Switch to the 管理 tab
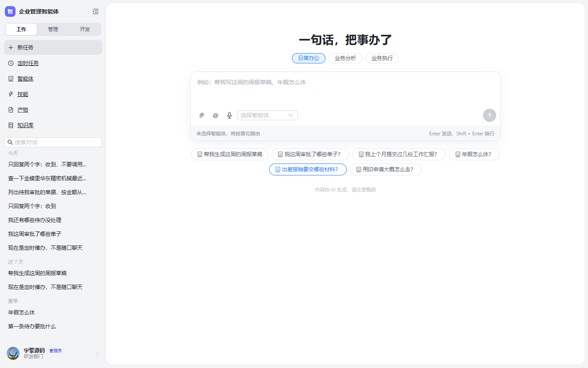Screen dimensions: 588x368 click(x=53, y=29)
